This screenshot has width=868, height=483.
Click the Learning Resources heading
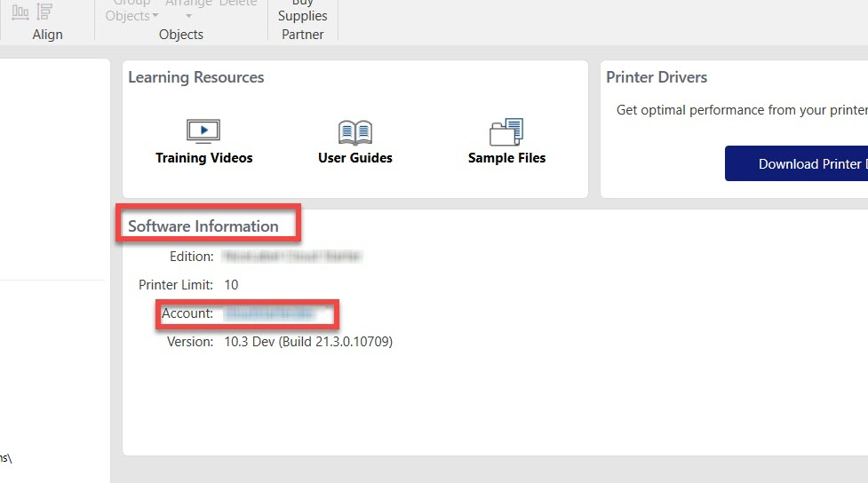pyautogui.click(x=195, y=77)
